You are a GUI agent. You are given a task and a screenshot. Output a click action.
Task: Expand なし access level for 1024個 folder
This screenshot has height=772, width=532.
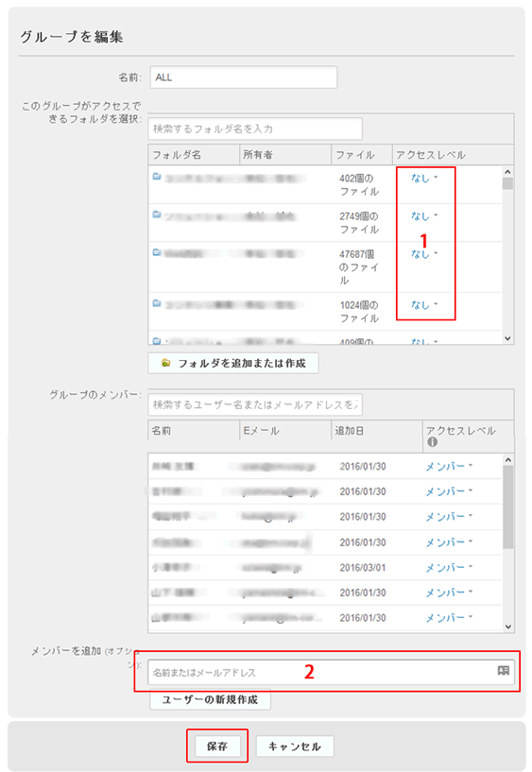pos(424,305)
